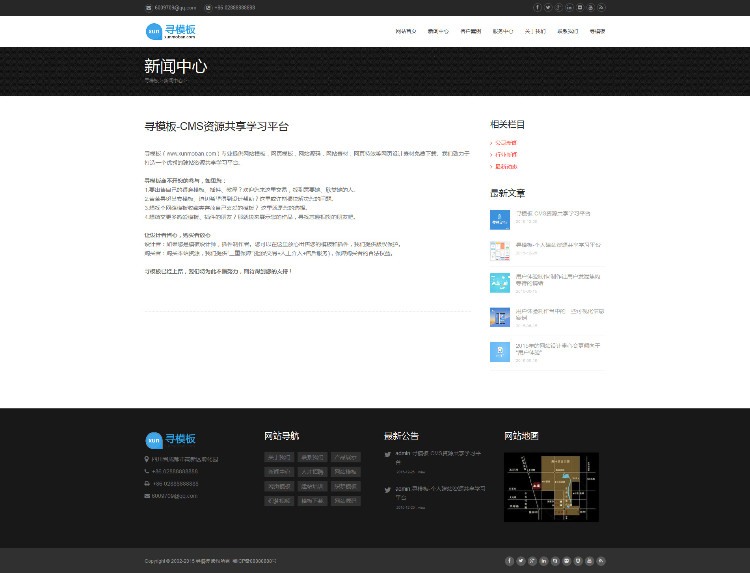Open sidebar article 寻模板-CMS资源共享学习平台
The height and width of the screenshot is (573, 750).
(553, 213)
